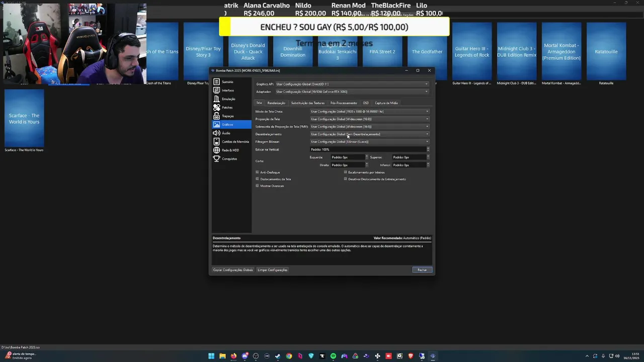Image resolution: width=644 pixels, height=362 pixels.
Task: Select the Guitar Hero III game cover
Action: [x=472, y=51]
